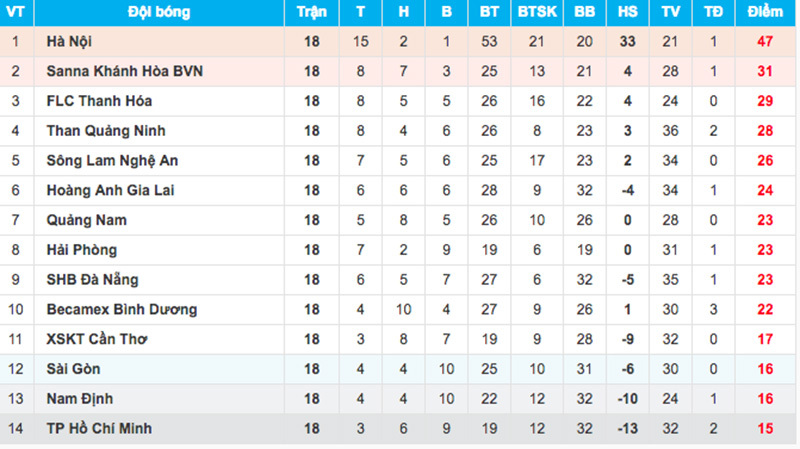Click Than Quảng Ninh team name
Viewport: 800px width, 449px height.
tap(106, 131)
